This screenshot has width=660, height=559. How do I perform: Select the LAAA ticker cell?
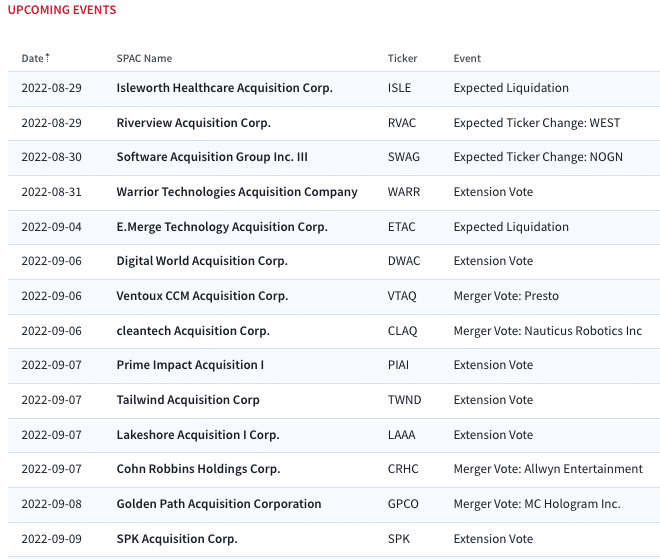(x=402, y=435)
